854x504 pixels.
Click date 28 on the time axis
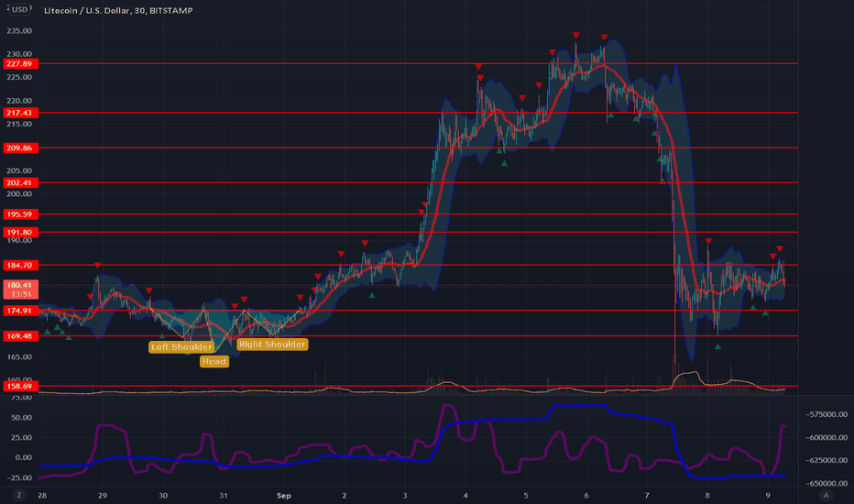point(42,495)
